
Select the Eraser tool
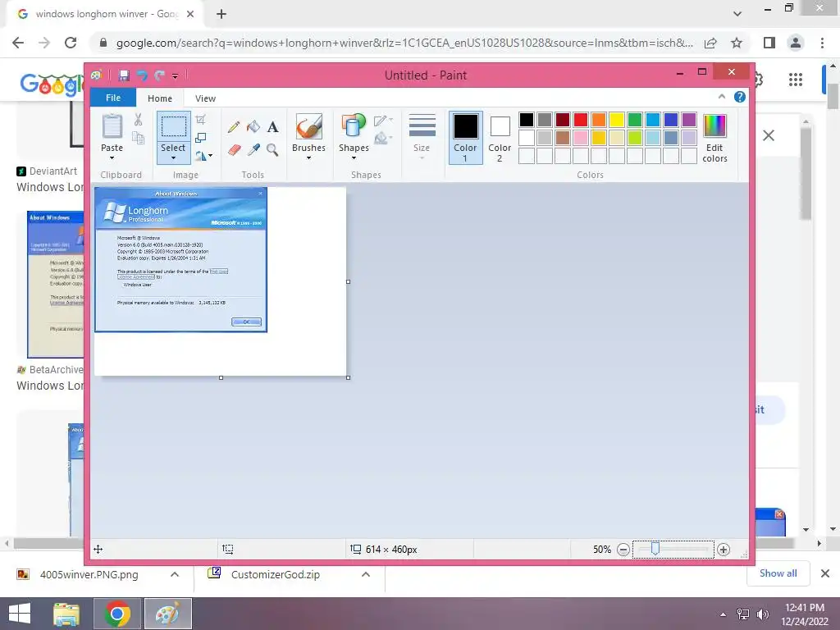coord(234,150)
